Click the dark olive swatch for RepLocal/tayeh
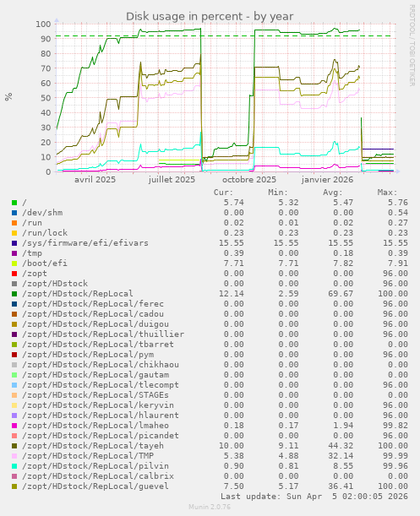420x516 pixels. [x=14, y=446]
